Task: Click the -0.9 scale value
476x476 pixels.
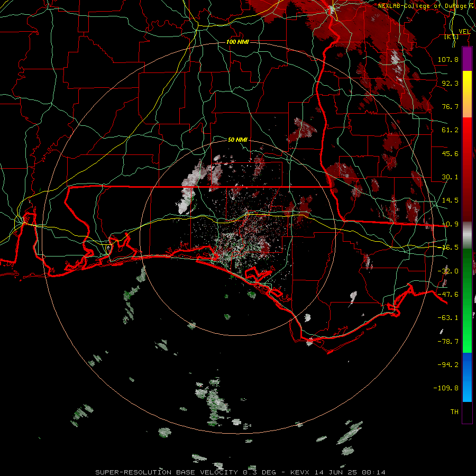Action: coord(450,224)
